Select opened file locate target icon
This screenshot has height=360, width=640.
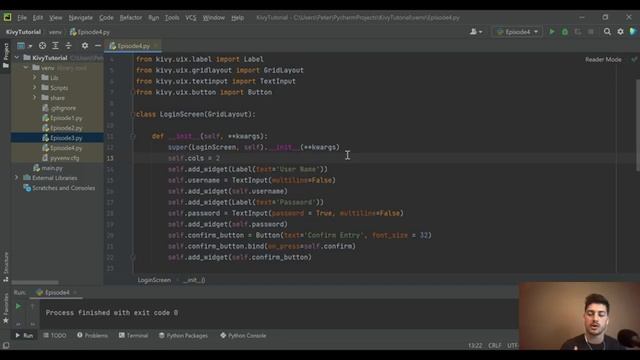click(x=42, y=46)
